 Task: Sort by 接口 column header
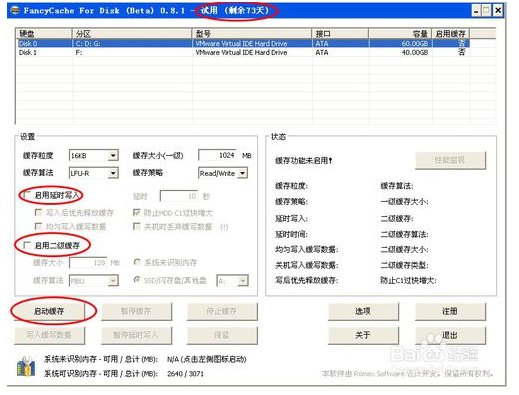click(340, 34)
